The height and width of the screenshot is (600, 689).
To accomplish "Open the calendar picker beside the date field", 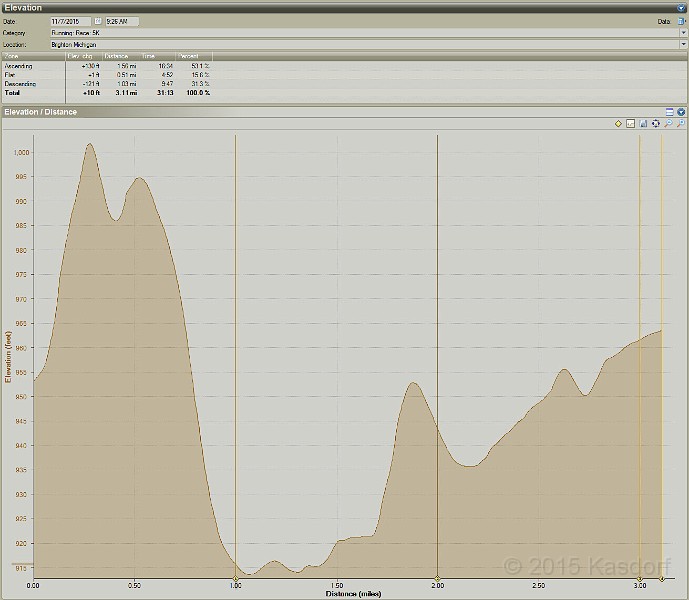I will tap(98, 21).
